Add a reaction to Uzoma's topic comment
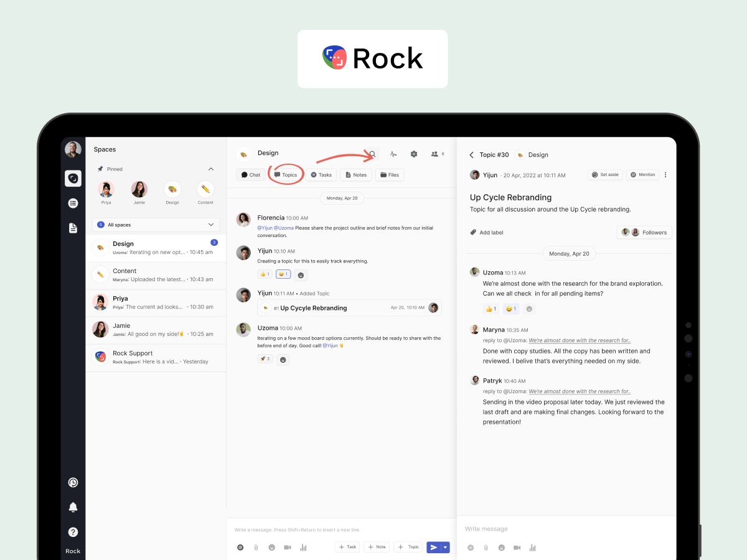This screenshot has width=747, height=560. tap(529, 309)
